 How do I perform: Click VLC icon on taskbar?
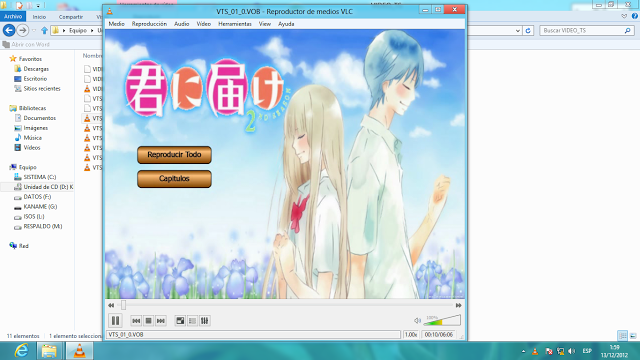click(x=80, y=351)
